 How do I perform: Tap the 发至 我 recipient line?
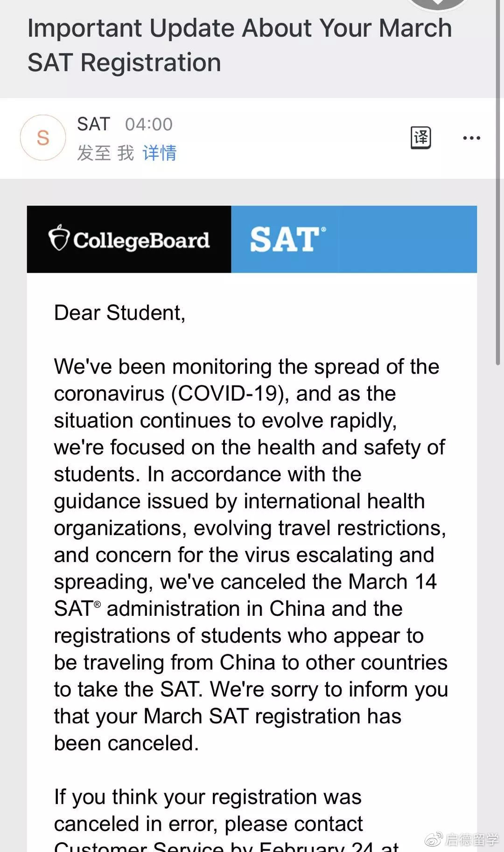[105, 153]
